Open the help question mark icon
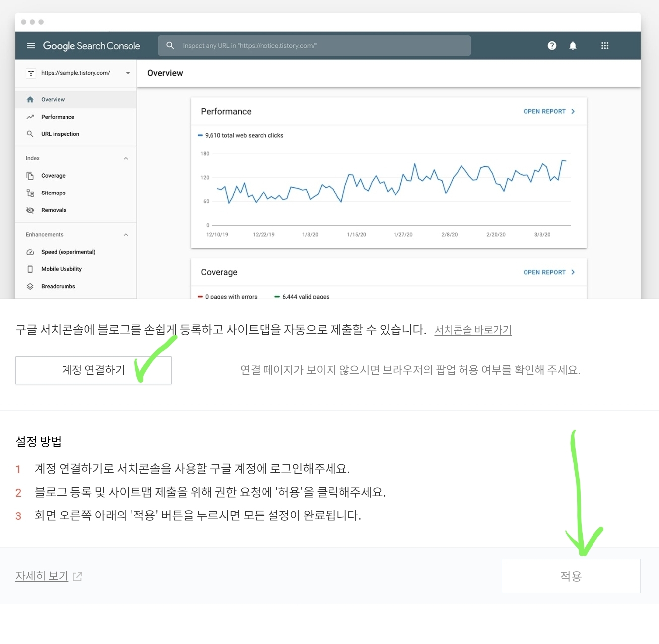 point(552,46)
